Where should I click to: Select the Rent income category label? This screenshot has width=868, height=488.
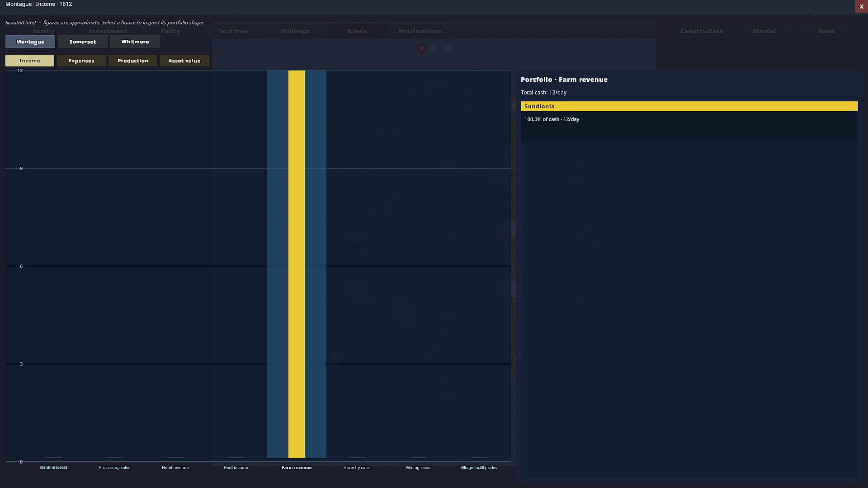point(236,468)
